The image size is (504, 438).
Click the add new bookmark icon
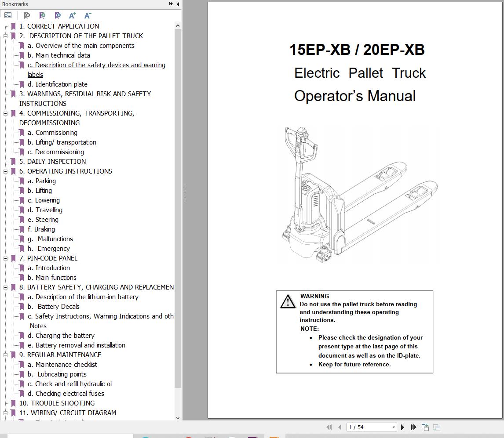(x=42, y=15)
